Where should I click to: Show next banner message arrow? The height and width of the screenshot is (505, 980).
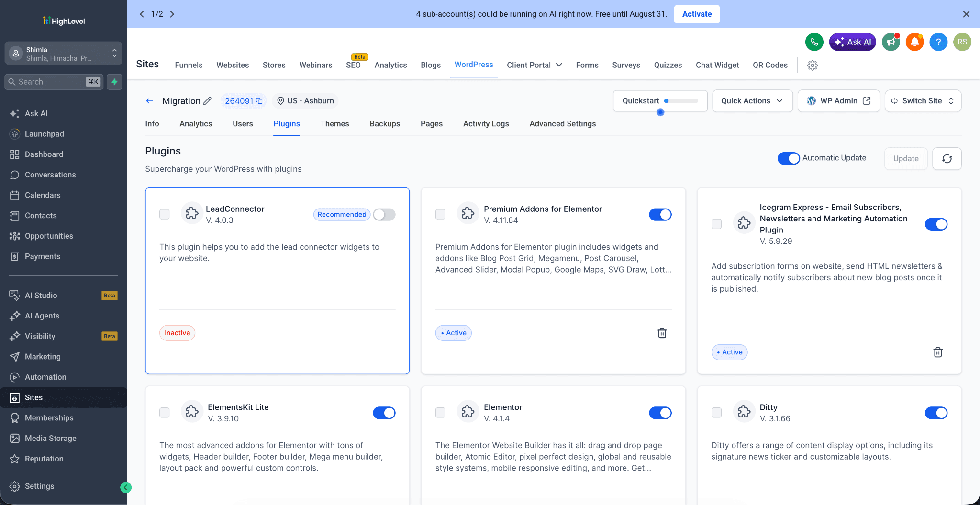[172, 14]
